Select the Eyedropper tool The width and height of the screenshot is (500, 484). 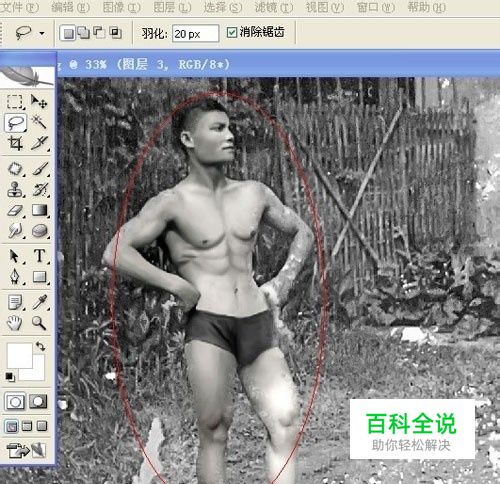tap(39, 303)
